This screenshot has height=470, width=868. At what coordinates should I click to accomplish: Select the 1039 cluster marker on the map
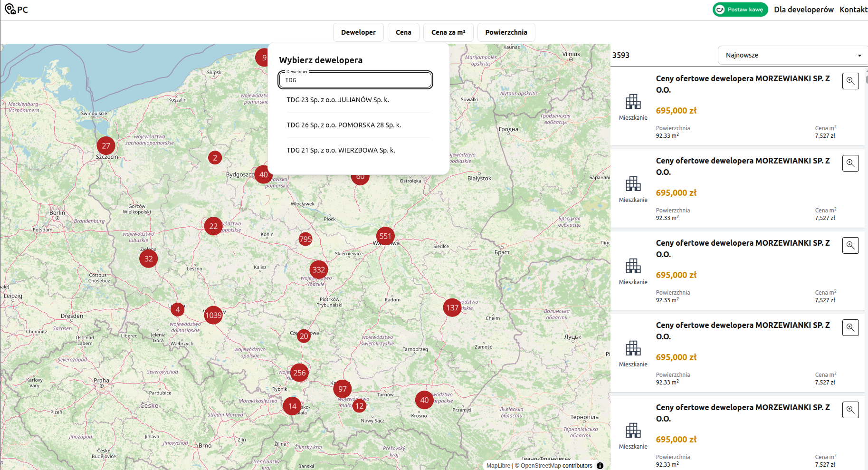[213, 315]
